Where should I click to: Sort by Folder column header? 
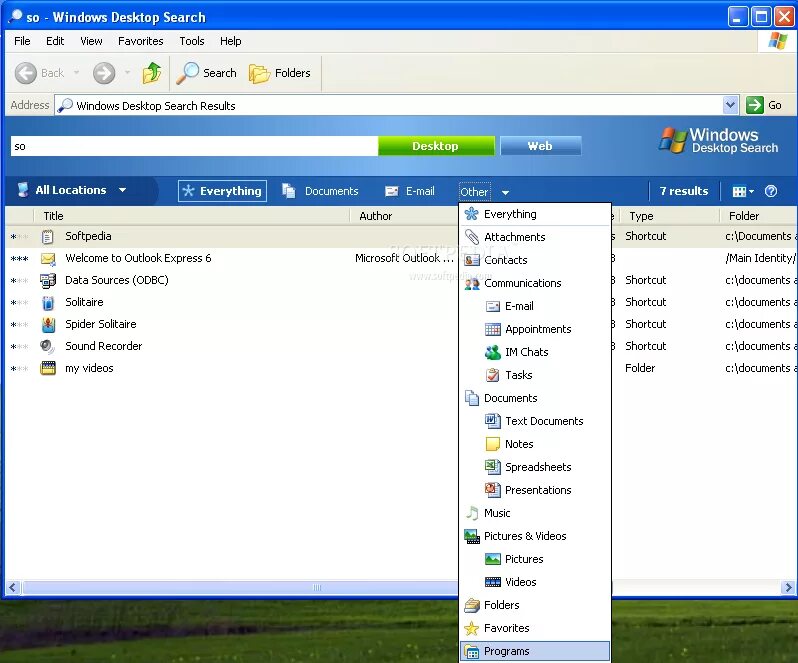pos(758,216)
